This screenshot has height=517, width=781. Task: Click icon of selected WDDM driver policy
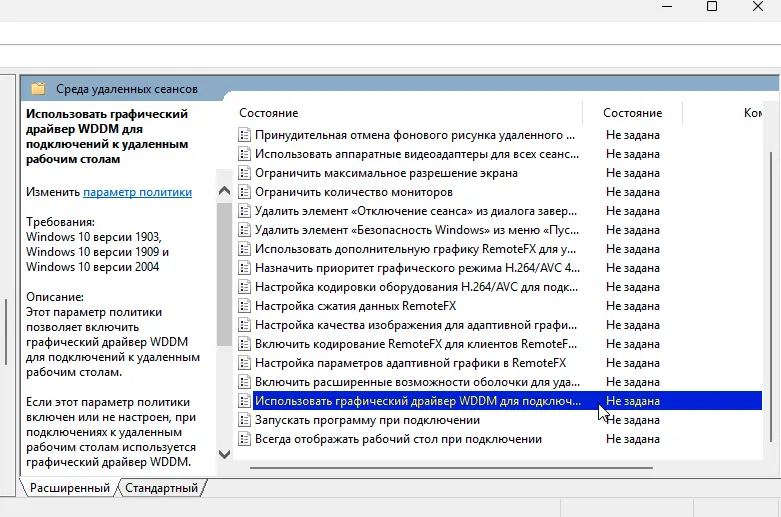[244, 401]
